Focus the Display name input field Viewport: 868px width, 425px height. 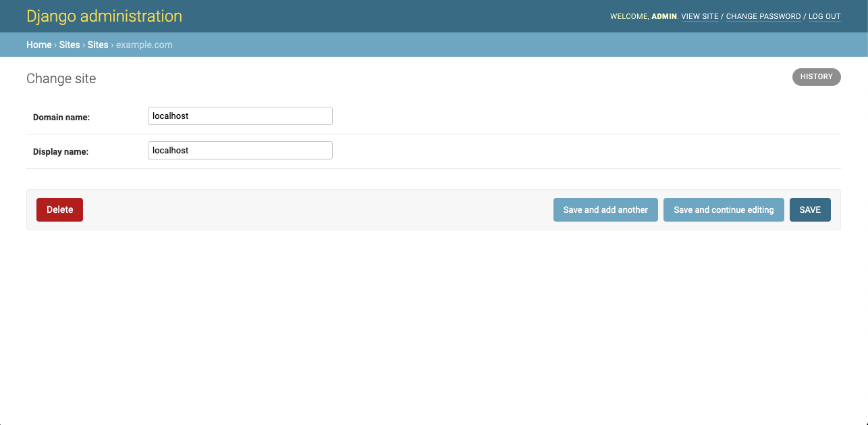pyautogui.click(x=240, y=151)
